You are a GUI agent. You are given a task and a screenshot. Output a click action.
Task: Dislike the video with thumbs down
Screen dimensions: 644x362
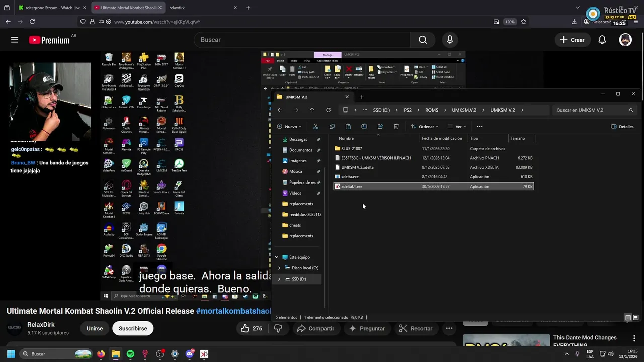coord(278,328)
